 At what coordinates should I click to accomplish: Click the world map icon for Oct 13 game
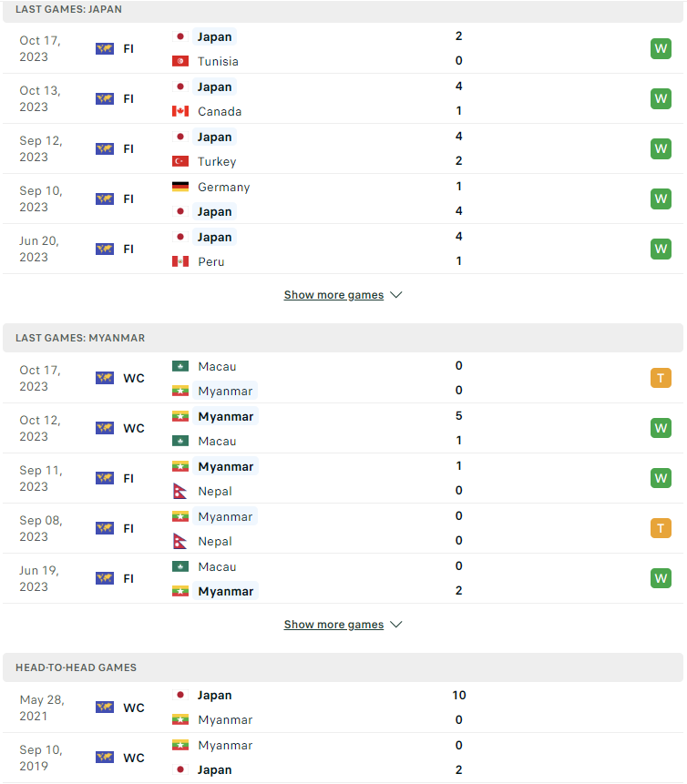pyautogui.click(x=105, y=98)
